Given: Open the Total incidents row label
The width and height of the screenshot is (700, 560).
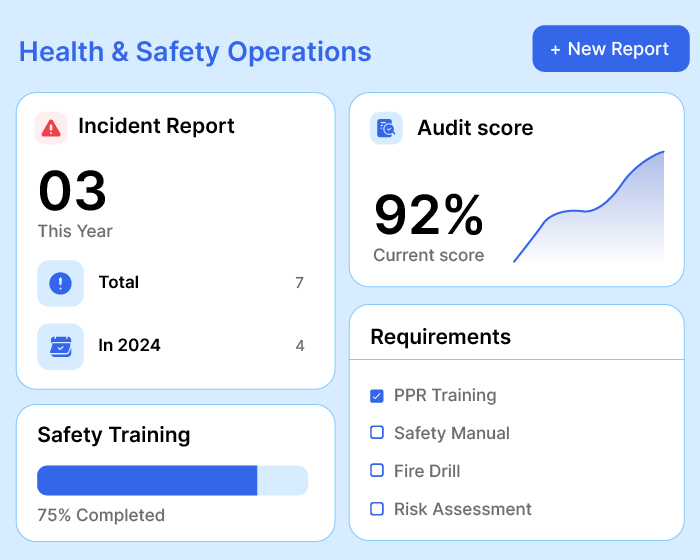Looking at the screenshot, I should click(x=119, y=283).
